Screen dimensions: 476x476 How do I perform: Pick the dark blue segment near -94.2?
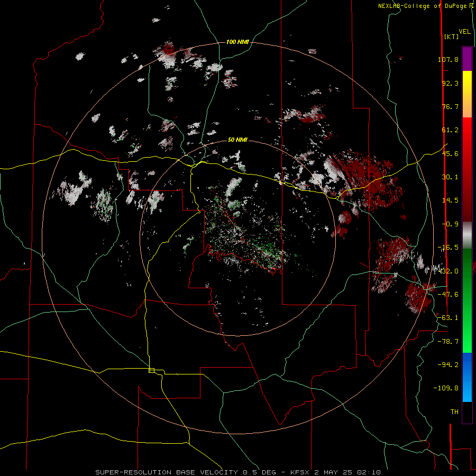pos(467,364)
